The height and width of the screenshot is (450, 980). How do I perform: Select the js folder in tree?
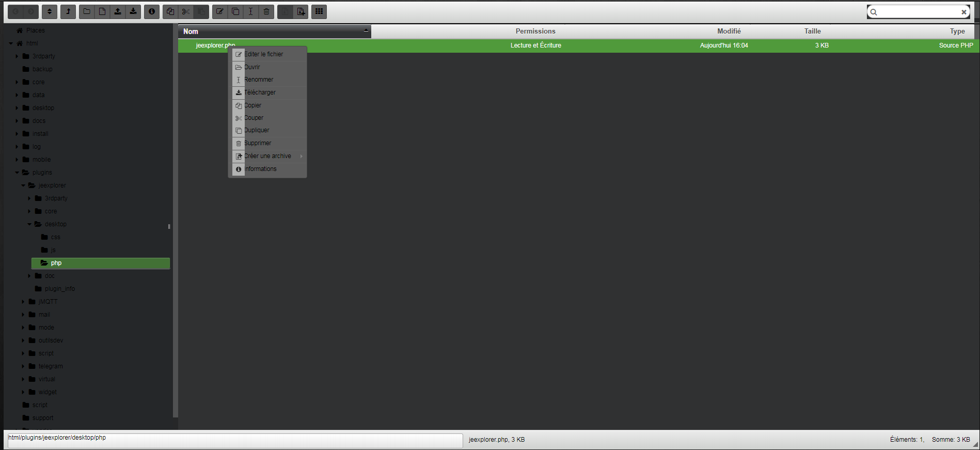53,250
